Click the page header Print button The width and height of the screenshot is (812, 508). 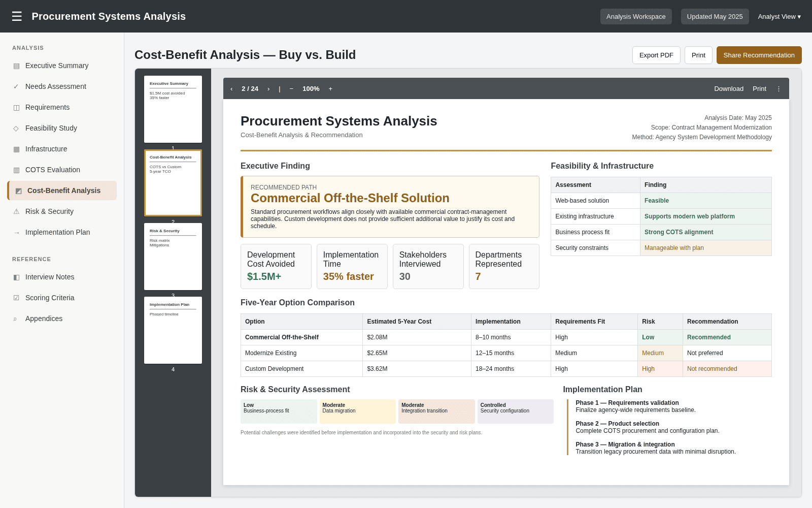coord(698,55)
